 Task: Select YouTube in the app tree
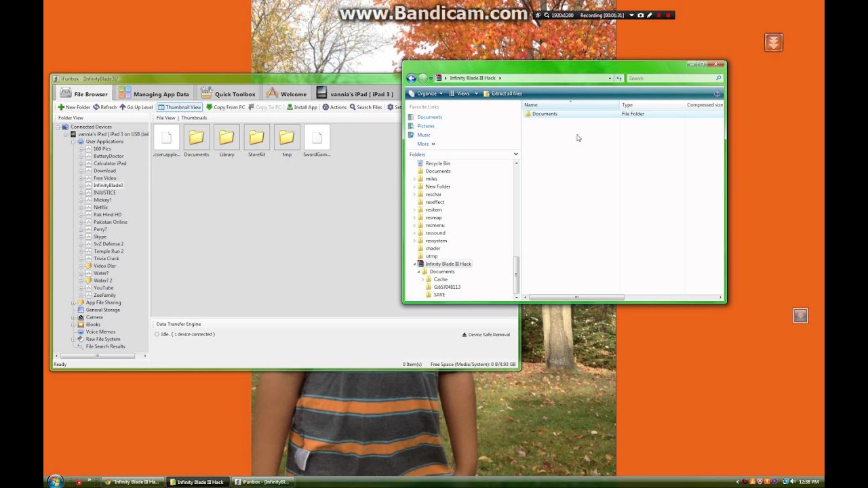pos(104,288)
